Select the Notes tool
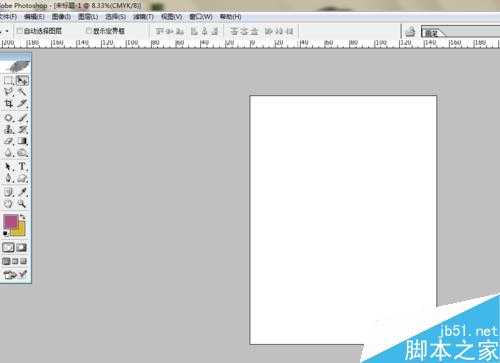The height and width of the screenshot is (363, 500). point(8,192)
